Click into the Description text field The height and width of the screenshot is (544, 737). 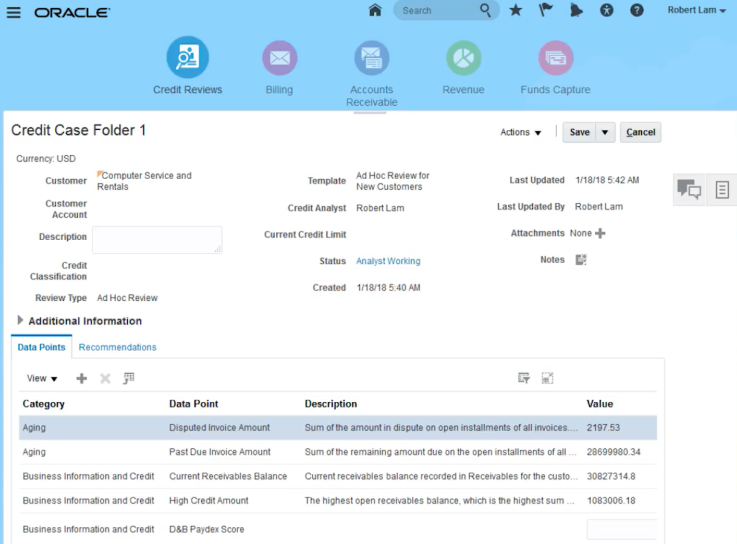point(157,239)
